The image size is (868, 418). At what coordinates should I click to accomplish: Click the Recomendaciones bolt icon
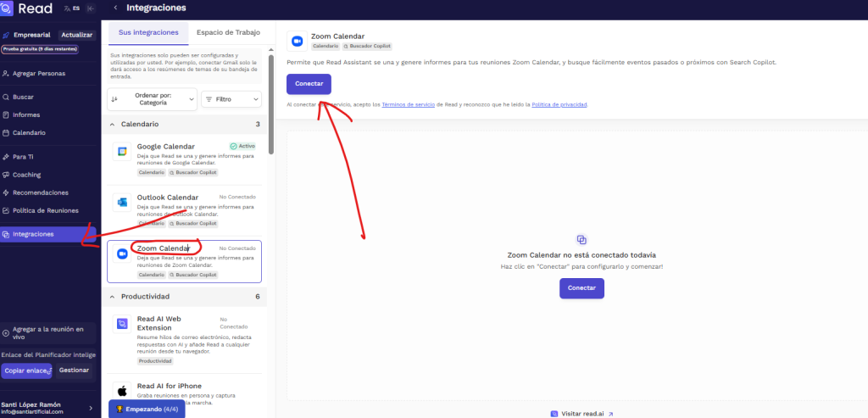pyautogui.click(x=6, y=192)
